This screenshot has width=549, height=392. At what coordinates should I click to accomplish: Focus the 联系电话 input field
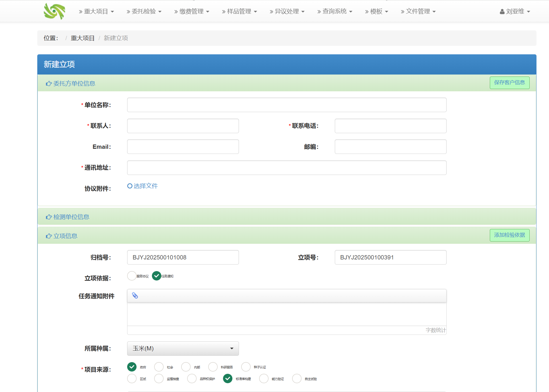coord(391,126)
